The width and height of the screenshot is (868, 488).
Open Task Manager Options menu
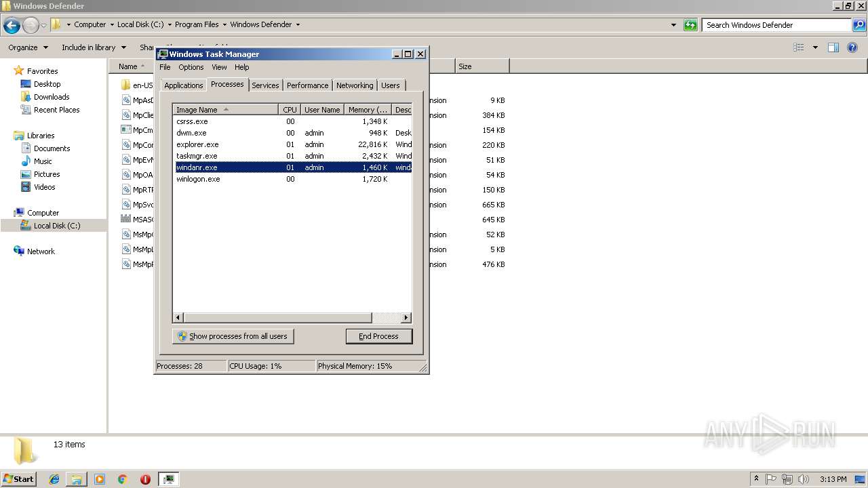(x=191, y=67)
